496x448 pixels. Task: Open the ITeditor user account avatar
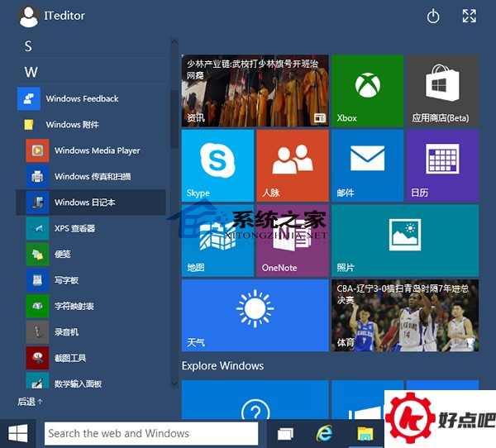29,17
